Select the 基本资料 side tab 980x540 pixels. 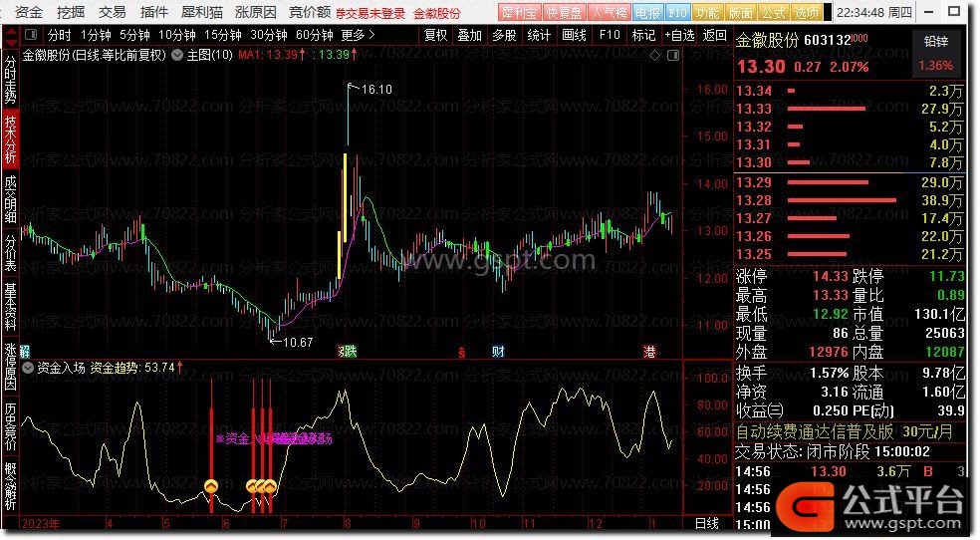pyautogui.click(x=11, y=307)
